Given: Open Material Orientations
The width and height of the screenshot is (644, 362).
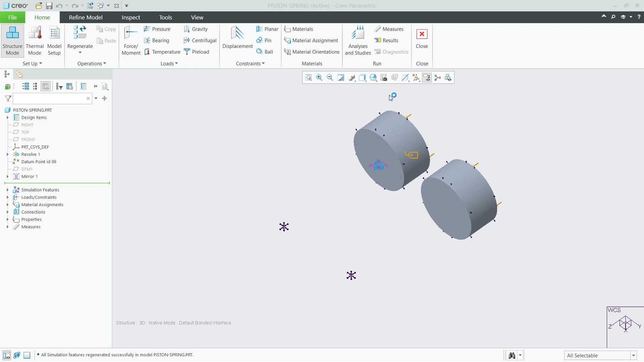Looking at the screenshot, I should 312,52.
